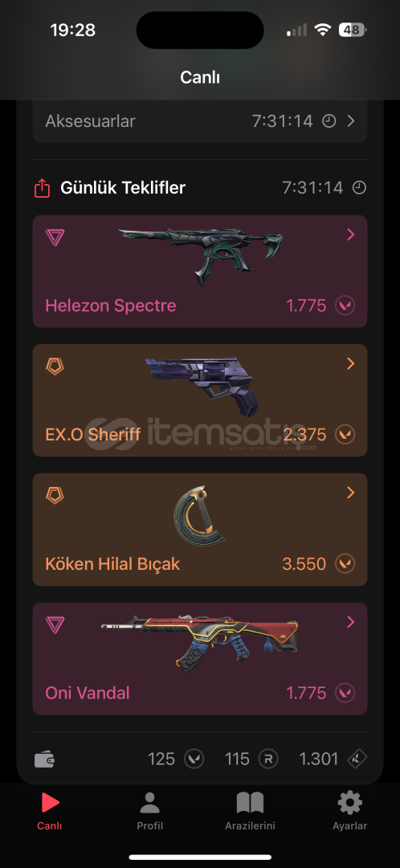Tap the share icon beside Günlük Teklifler

tap(42, 188)
